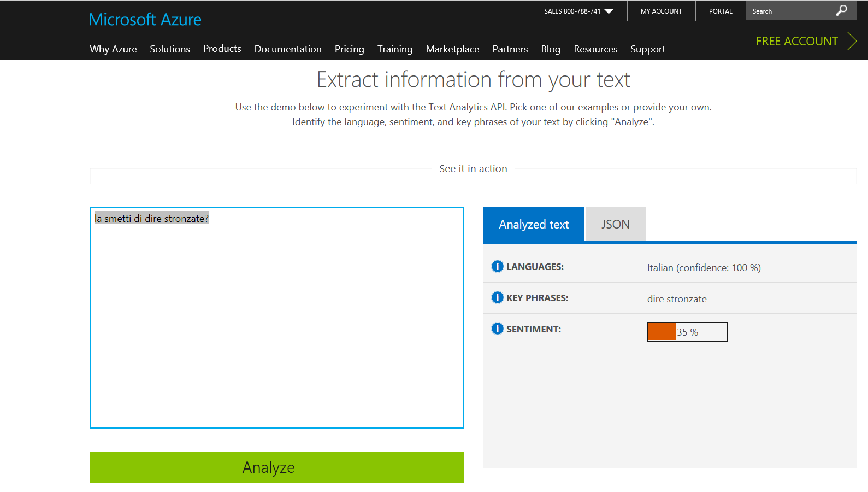868x492 pixels.
Task: Expand the Sales phone number dropdown
Action: (x=609, y=11)
